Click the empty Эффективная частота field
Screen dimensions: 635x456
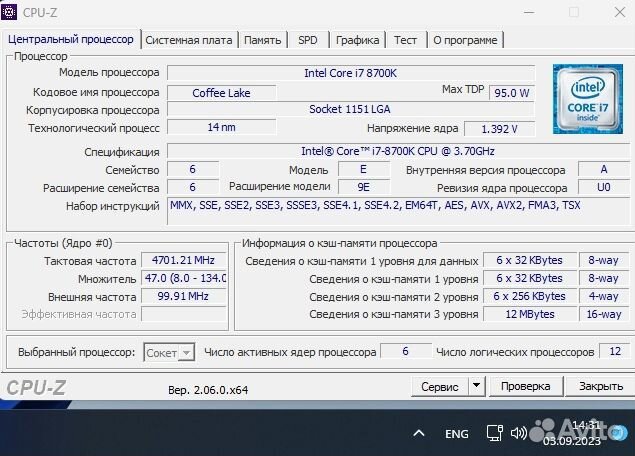pos(183,314)
